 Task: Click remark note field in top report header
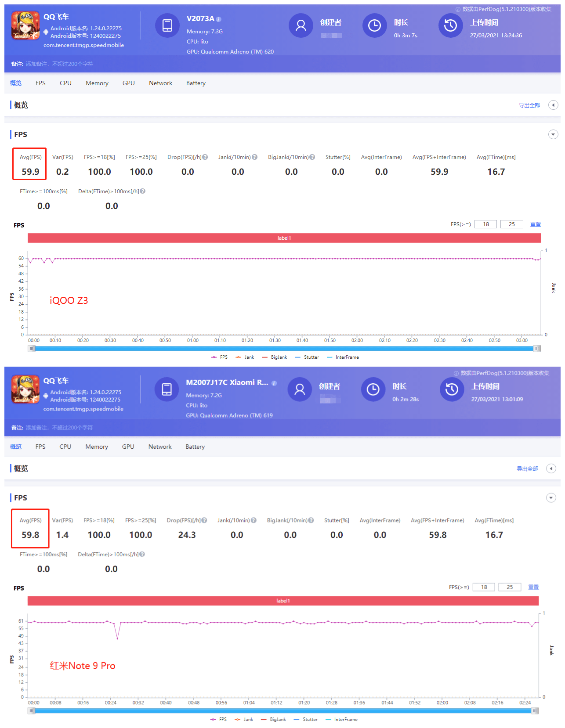59,64
